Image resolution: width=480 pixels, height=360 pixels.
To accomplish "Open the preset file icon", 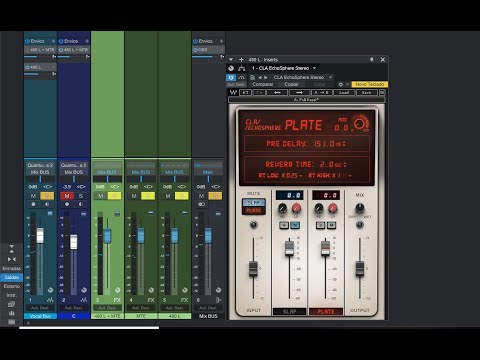I will (x=253, y=77).
